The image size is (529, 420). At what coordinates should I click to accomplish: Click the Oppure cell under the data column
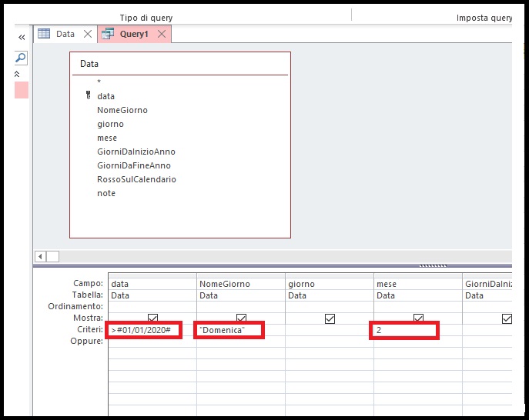point(152,342)
